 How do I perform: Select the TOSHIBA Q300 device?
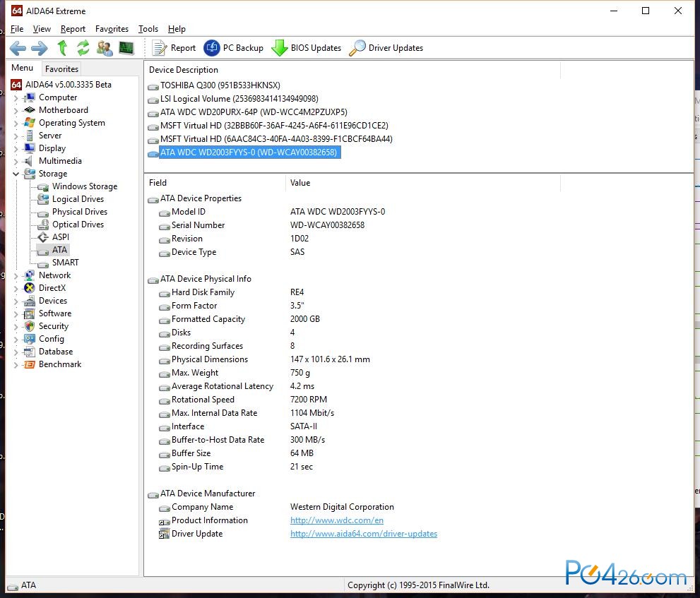click(220, 85)
